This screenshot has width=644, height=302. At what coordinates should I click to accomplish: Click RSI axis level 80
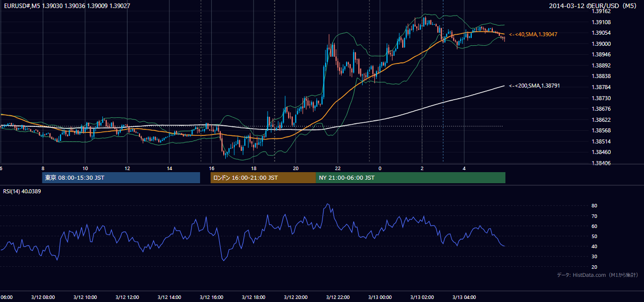[x=594, y=206]
